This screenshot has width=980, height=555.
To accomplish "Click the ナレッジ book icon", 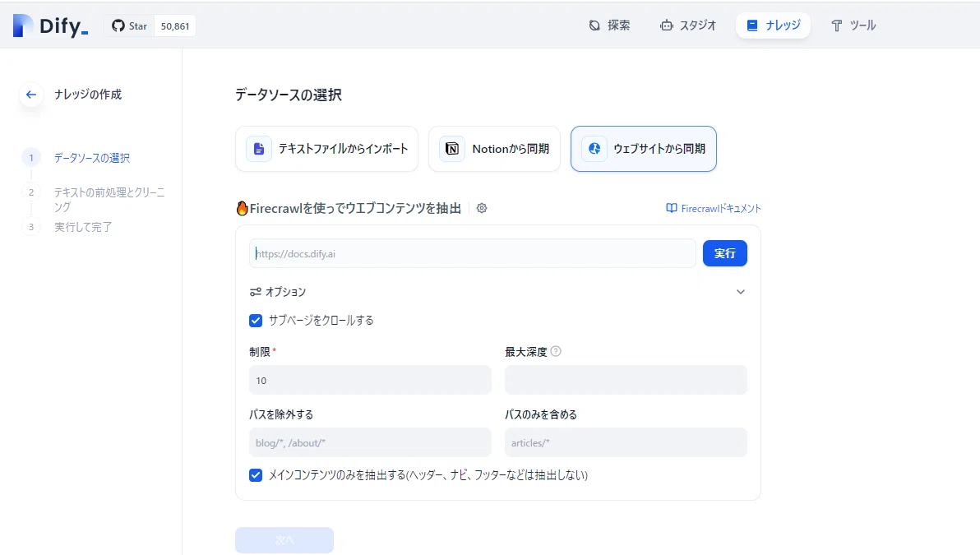I will [752, 25].
